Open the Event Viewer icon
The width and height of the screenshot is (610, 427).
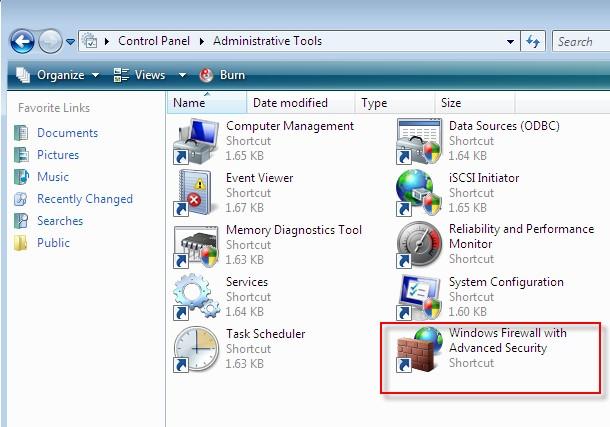click(x=196, y=193)
